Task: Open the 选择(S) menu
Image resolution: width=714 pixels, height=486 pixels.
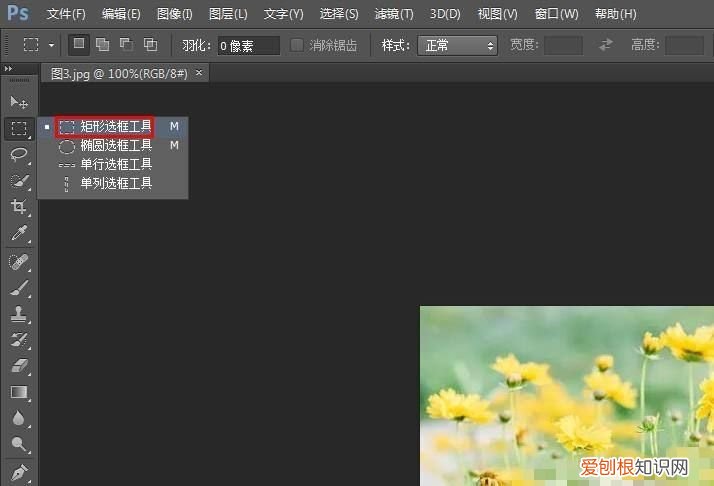Action: coord(339,14)
